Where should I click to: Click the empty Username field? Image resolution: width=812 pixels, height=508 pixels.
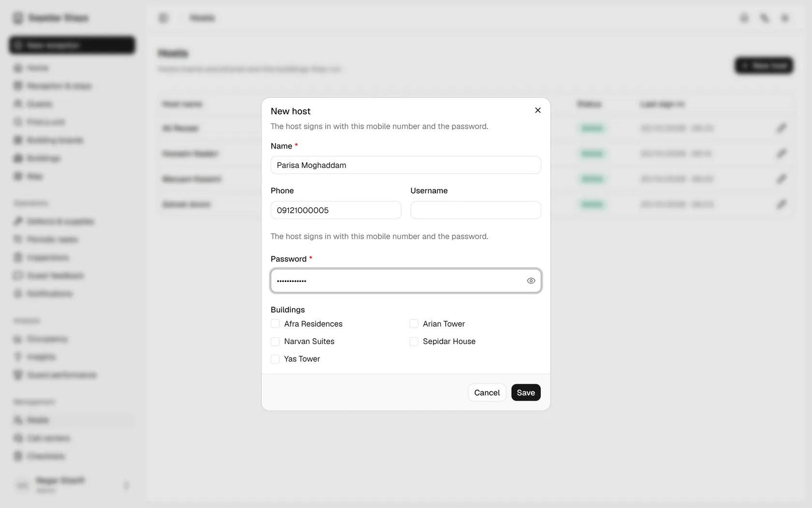[476, 210]
